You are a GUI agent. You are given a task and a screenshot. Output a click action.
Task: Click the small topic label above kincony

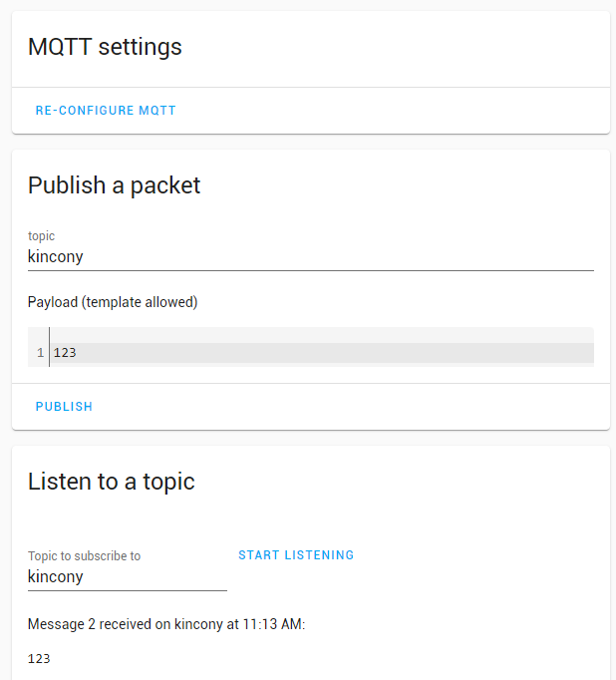(41, 236)
